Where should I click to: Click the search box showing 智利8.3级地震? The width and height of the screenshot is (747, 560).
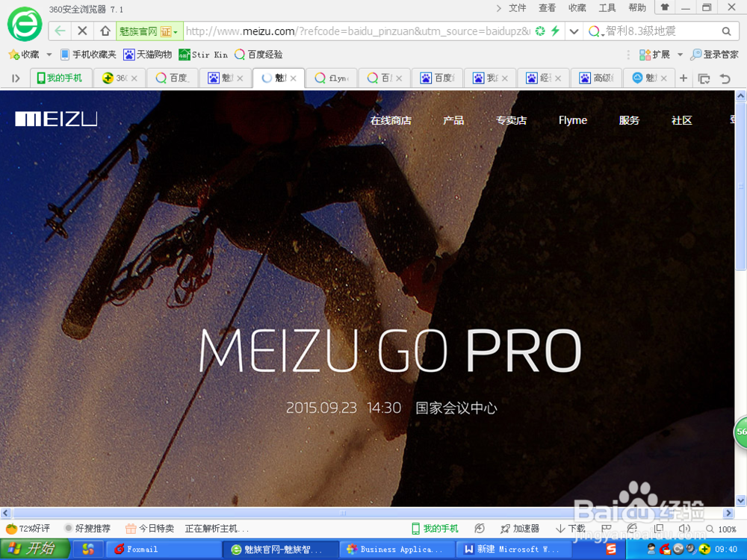[661, 31]
